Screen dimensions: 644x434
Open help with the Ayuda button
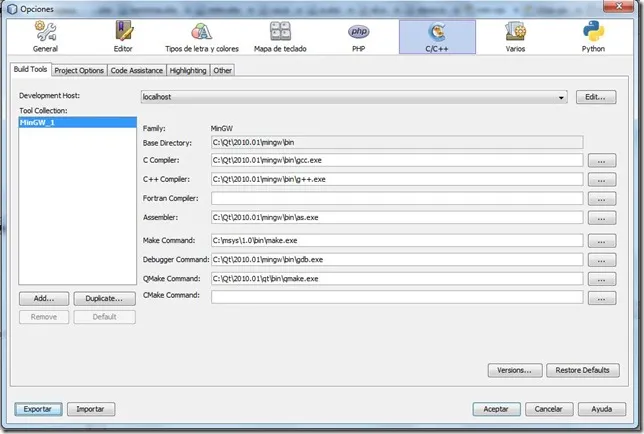point(602,409)
